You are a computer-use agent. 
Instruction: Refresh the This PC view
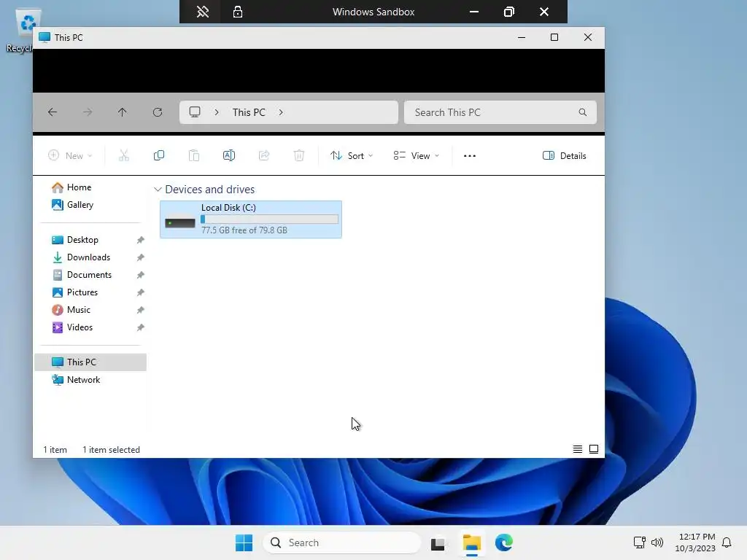coord(158,112)
